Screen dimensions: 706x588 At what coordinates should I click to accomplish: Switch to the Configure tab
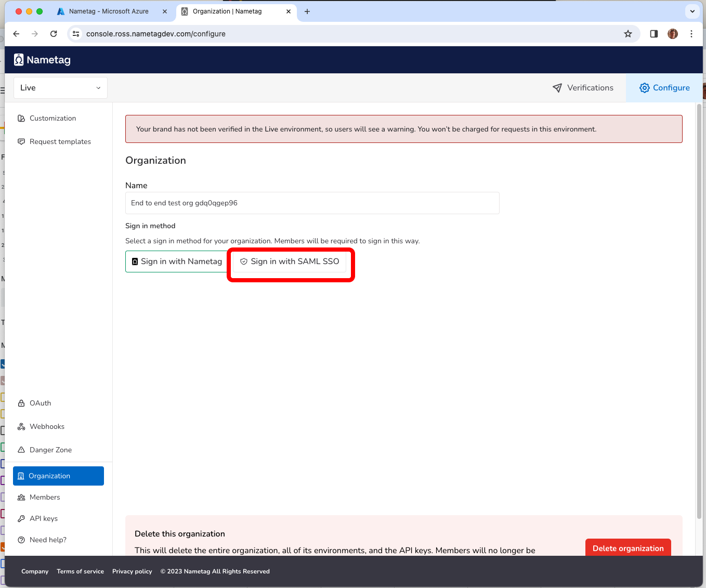(664, 88)
